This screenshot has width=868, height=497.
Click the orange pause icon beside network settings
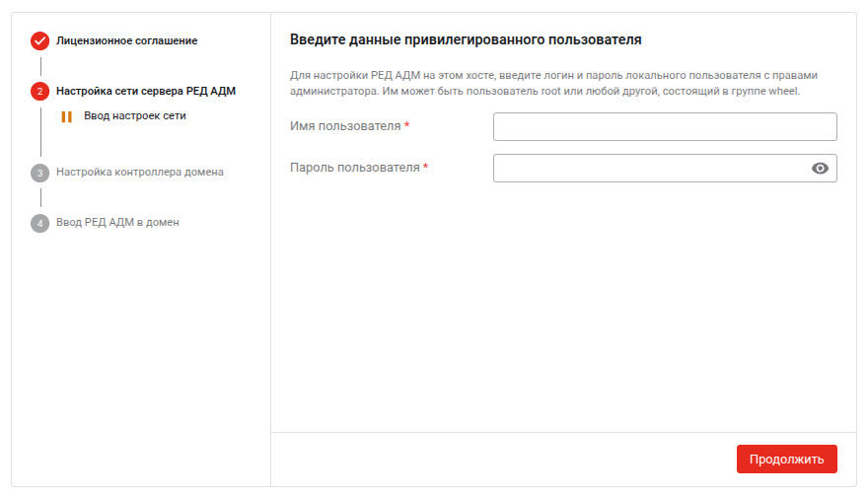[67, 116]
